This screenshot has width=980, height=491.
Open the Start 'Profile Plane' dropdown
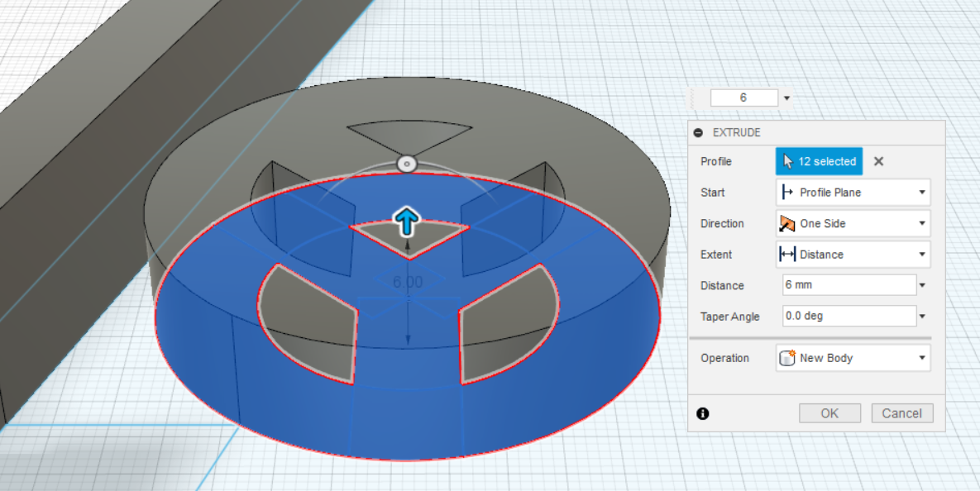(x=853, y=193)
